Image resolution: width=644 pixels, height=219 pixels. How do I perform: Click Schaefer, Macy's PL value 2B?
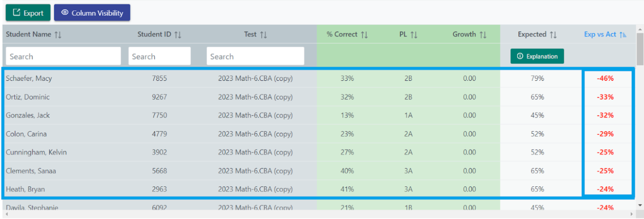point(408,78)
